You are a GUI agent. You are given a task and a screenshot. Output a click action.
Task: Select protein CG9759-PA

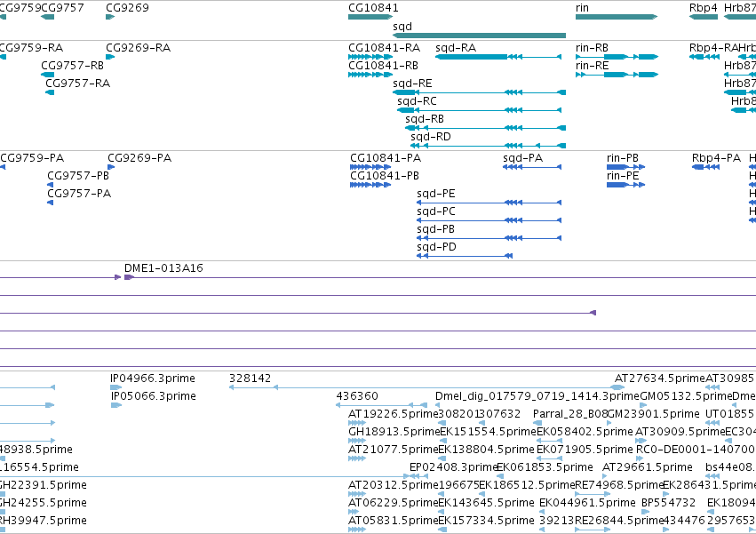point(32,158)
